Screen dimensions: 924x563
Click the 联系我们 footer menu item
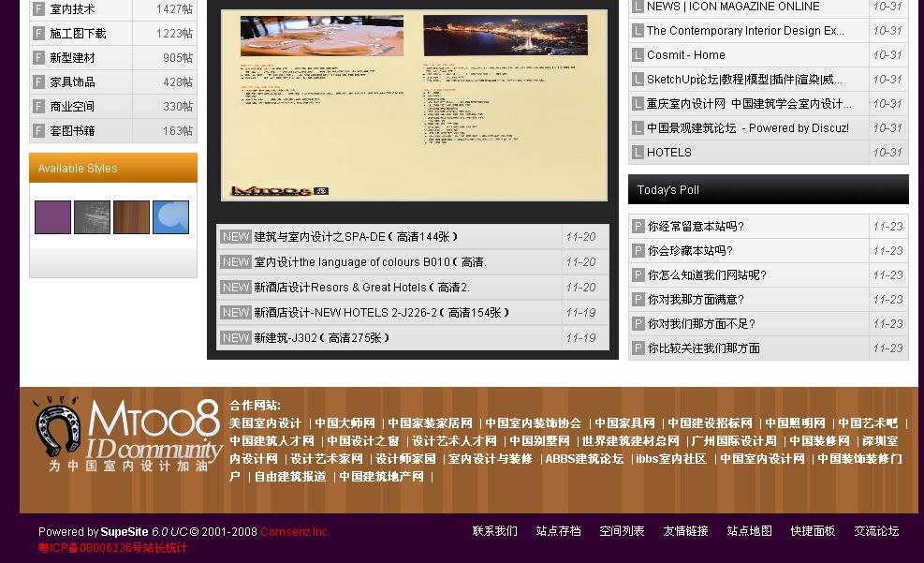coord(495,531)
